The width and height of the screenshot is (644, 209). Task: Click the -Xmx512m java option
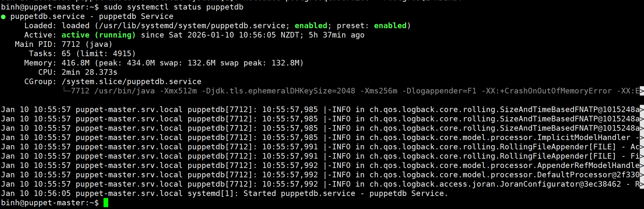pyautogui.click(x=178, y=91)
